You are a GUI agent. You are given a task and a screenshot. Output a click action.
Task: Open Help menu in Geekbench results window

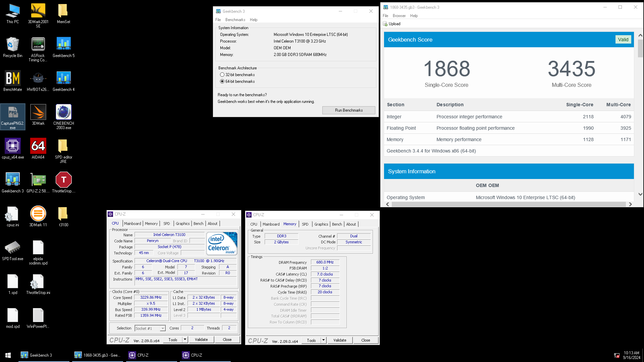tap(414, 16)
